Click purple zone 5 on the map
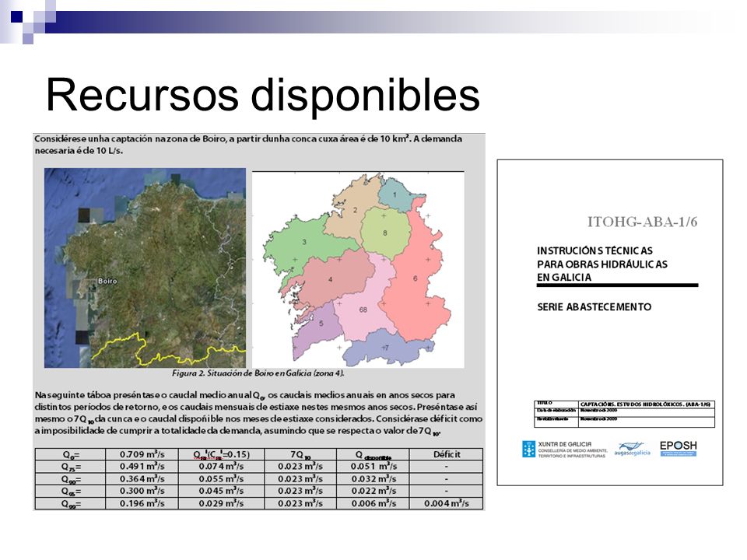Screen dimensions: 747x560 pos(321,324)
